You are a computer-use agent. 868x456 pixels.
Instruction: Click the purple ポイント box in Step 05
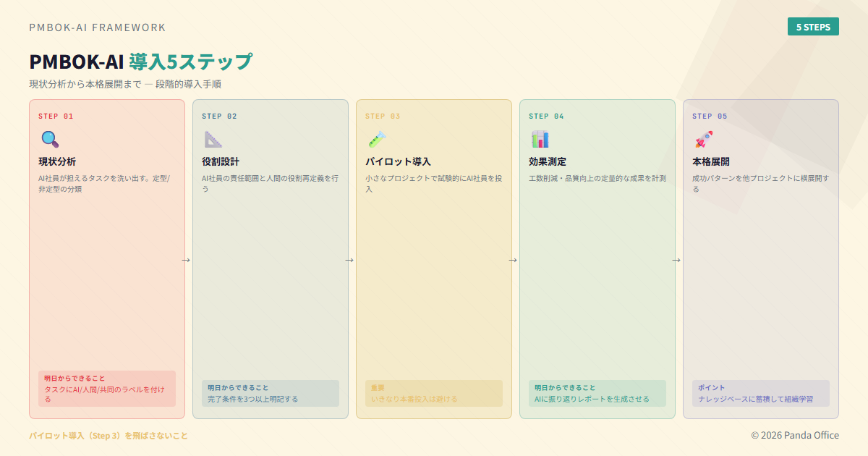(x=761, y=394)
